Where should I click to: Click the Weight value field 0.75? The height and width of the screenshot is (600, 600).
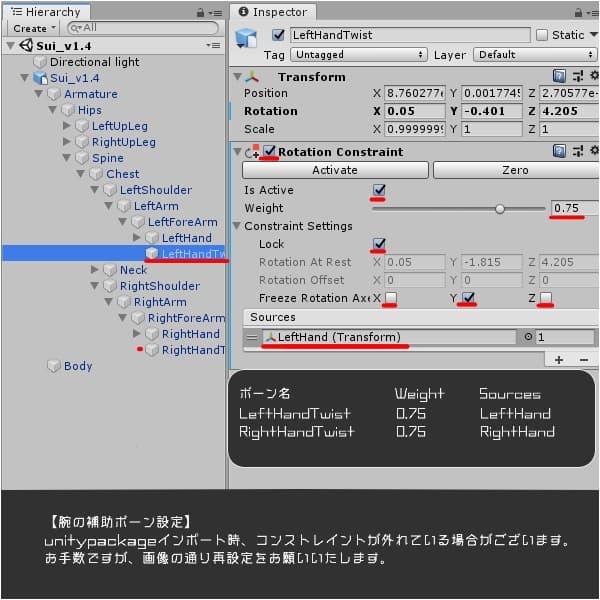point(575,208)
